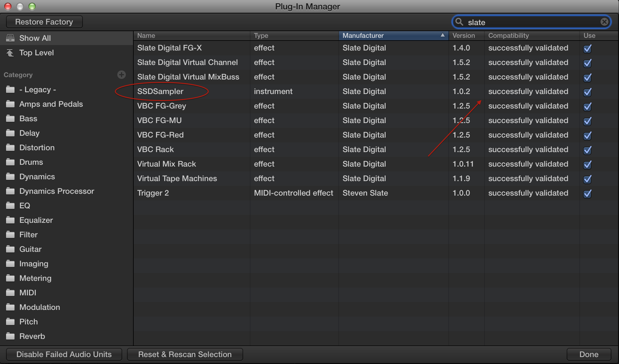The height and width of the screenshot is (364, 619).
Task: Click the Modulation folder icon
Action: (x=10, y=307)
